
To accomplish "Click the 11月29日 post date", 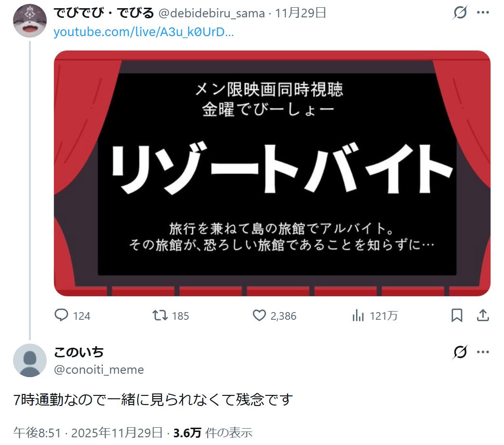I will tap(301, 13).
